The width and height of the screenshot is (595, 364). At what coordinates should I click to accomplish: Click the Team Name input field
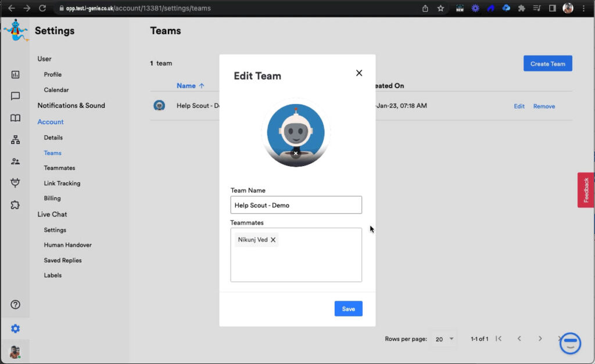[296, 205]
